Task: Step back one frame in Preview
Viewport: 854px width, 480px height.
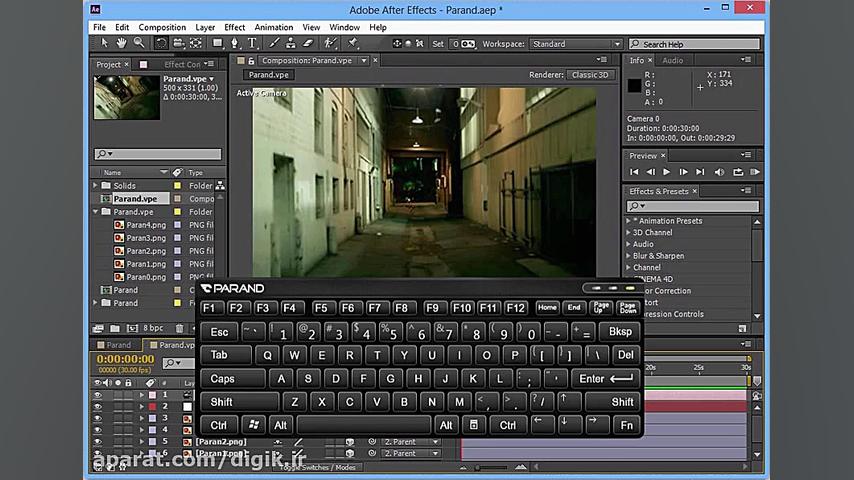Action: click(650, 172)
